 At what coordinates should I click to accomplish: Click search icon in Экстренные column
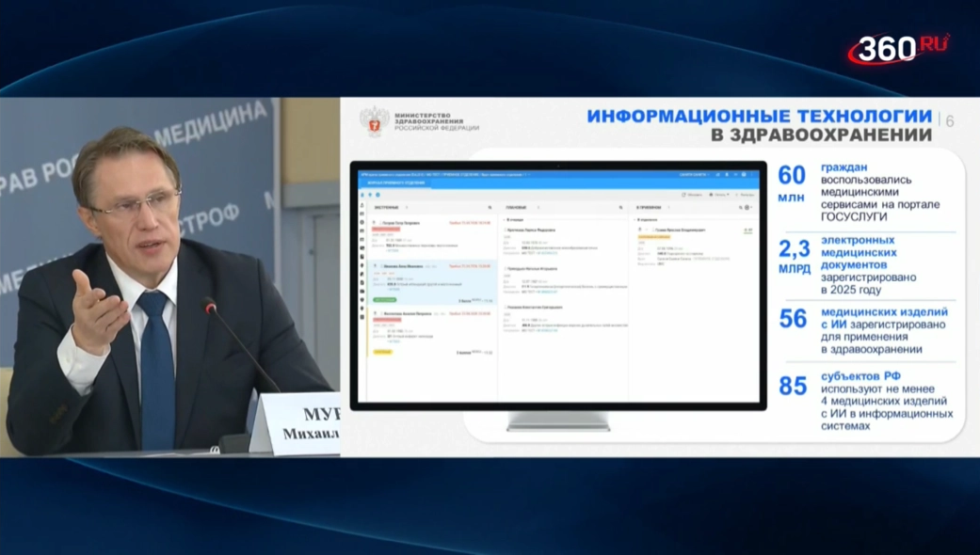pyautogui.click(x=490, y=207)
